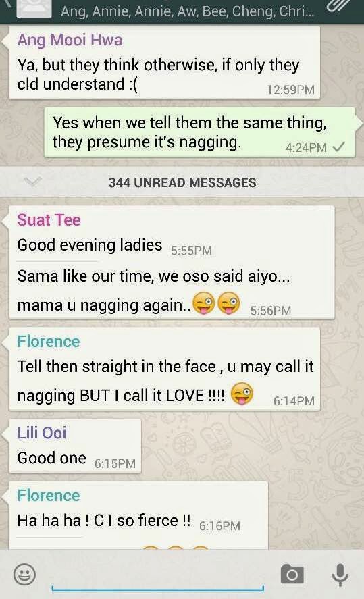Tap first Florence sender name

49,341
